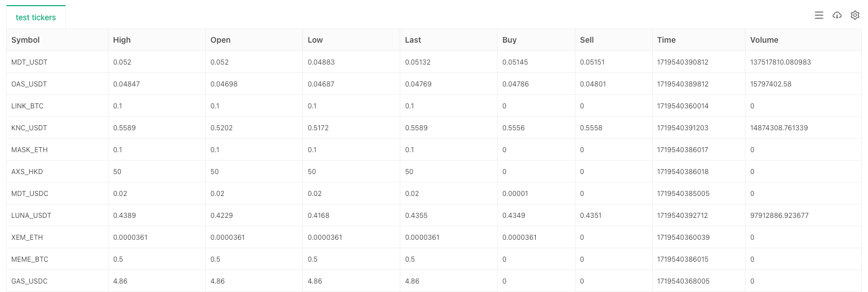Switch to the test tickers tab
The width and height of the screenshot is (868, 292).
36,17
